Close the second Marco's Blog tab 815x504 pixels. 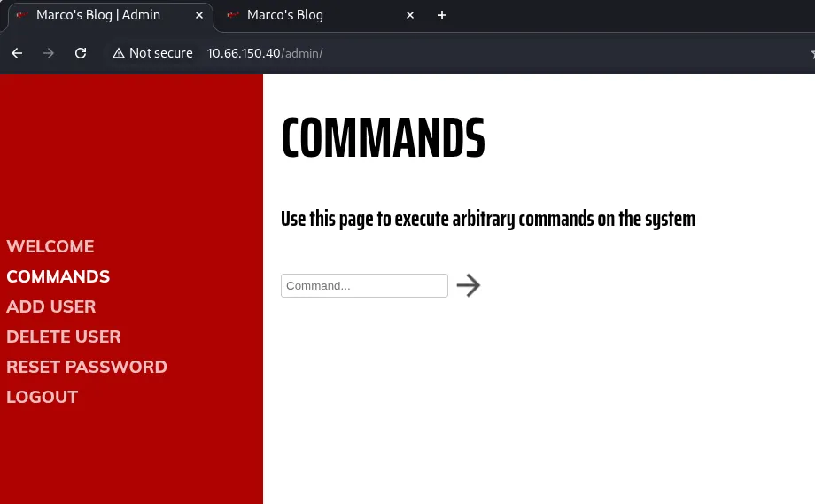coord(410,15)
